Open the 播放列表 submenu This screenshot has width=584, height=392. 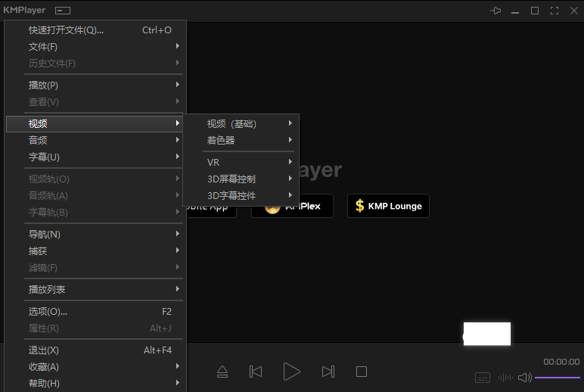(x=95, y=290)
